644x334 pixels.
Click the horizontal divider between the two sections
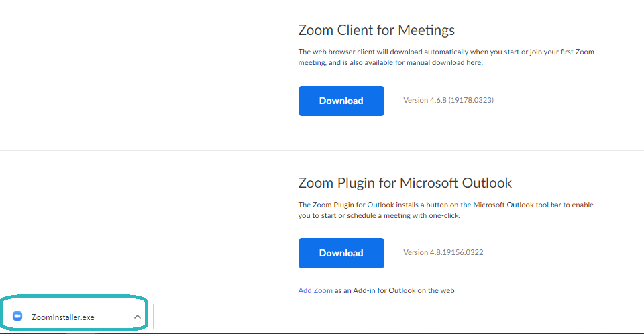pos(322,150)
